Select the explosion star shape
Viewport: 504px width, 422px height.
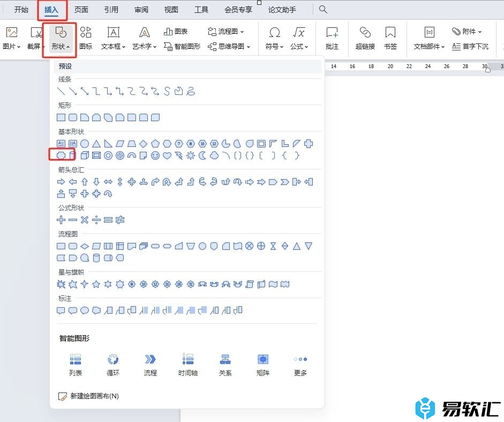(61, 284)
